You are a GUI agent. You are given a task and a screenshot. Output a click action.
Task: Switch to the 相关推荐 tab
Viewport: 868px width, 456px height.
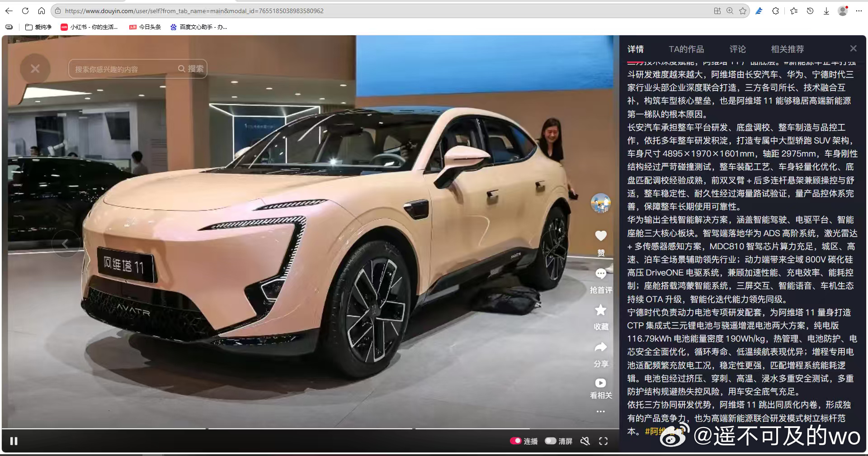tap(788, 49)
